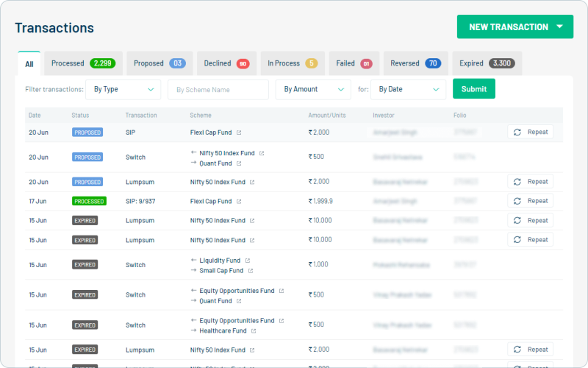
Task: Click the Equity Opportunities Fund scheme link
Action: (x=237, y=291)
